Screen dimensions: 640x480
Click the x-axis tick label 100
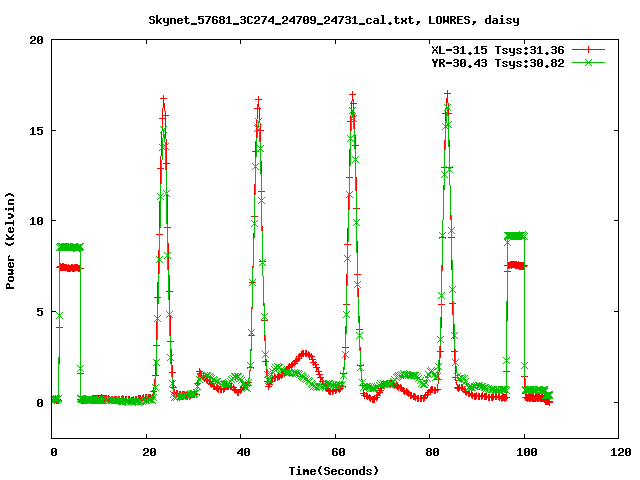527,452
